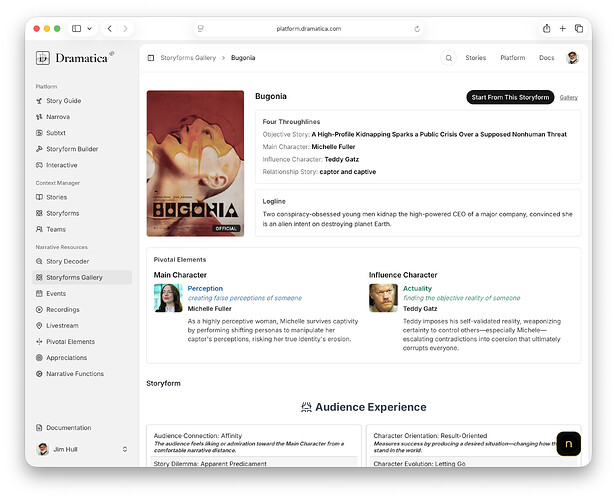This screenshot has height=500, width=616.
Task: Click the website settings icon in the address bar
Action: point(201,29)
